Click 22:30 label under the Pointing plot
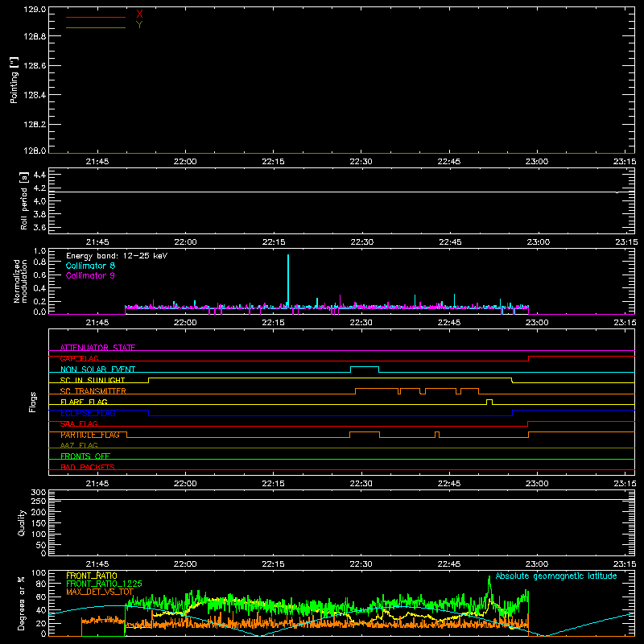644x644 pixels. [361, 162]
